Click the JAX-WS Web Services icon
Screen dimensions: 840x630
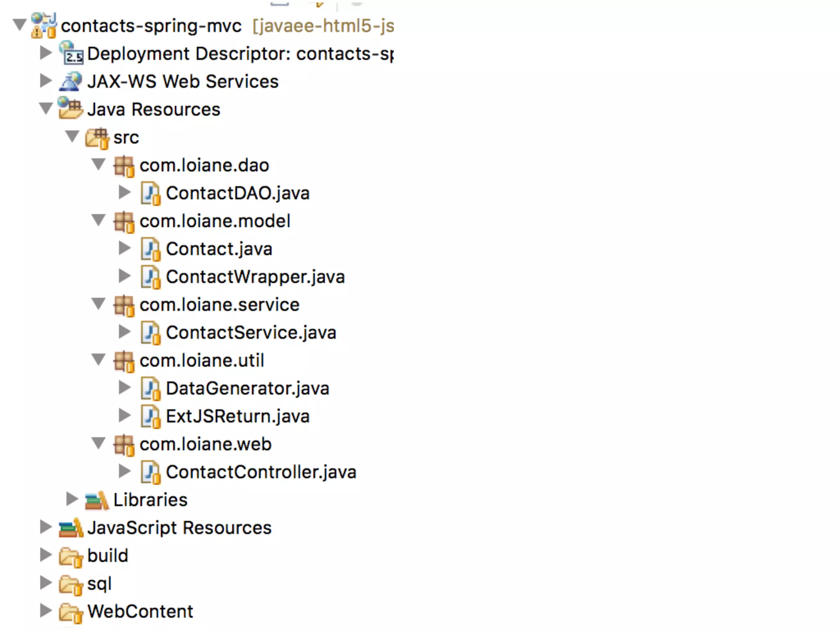(x=71, y=81)
